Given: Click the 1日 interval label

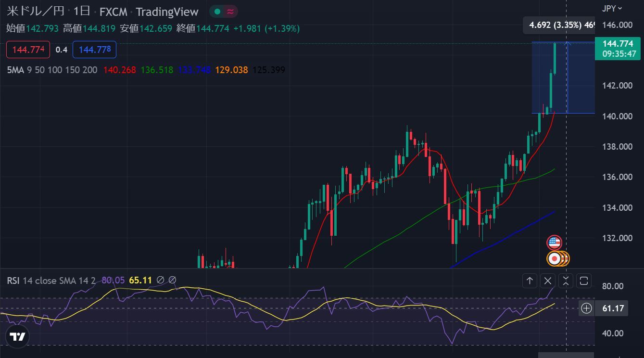Looking at the screenshot, I should (81, 12).
